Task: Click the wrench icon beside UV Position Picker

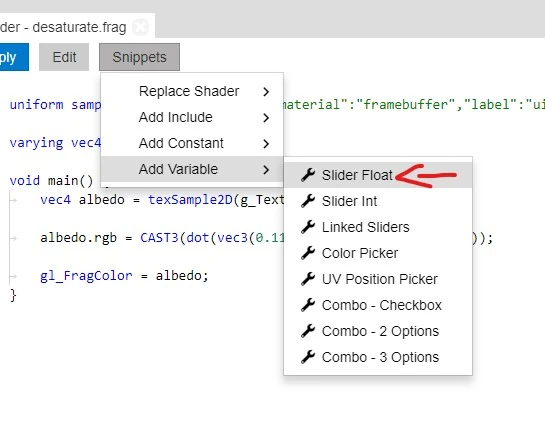Action: pos(308,279)
